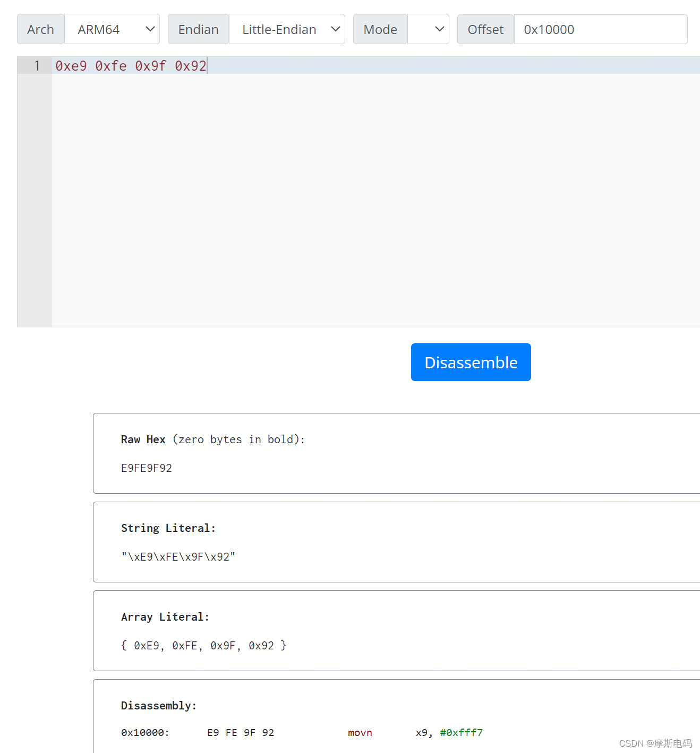Click the Mode label

pyautogui.click(x=380, y=29)
